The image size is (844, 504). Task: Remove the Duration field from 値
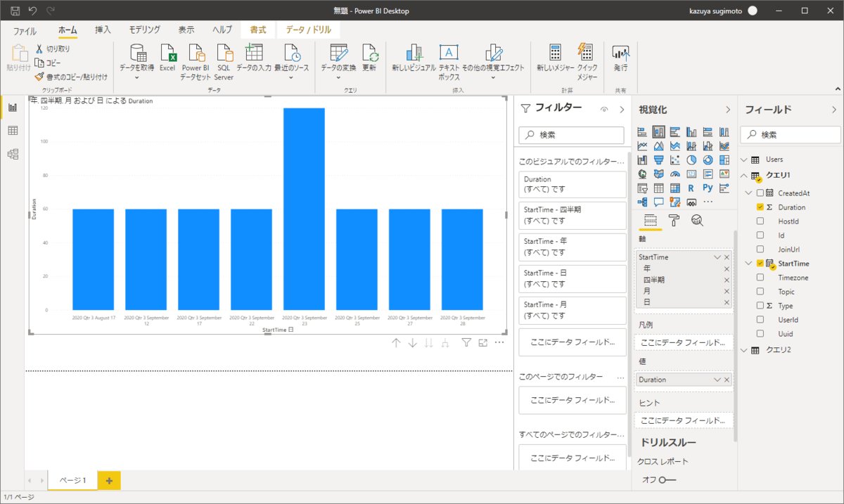pyautogui.click(x=727, y=380)
